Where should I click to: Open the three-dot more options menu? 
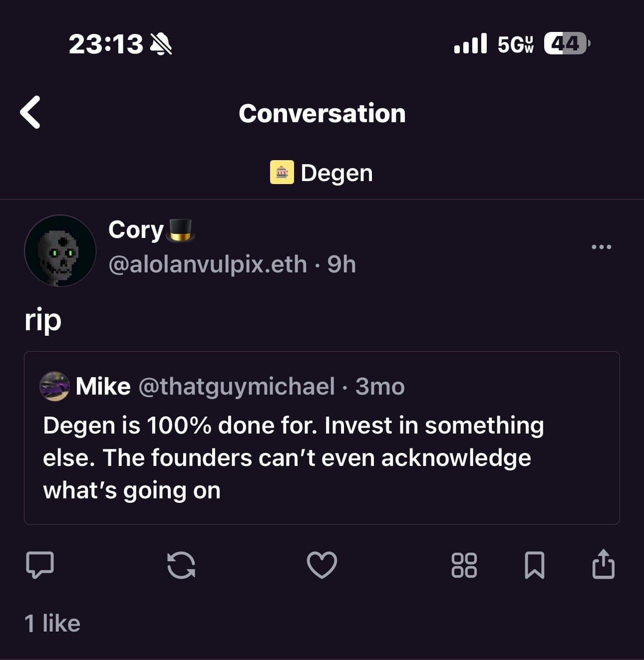(601, 246)
